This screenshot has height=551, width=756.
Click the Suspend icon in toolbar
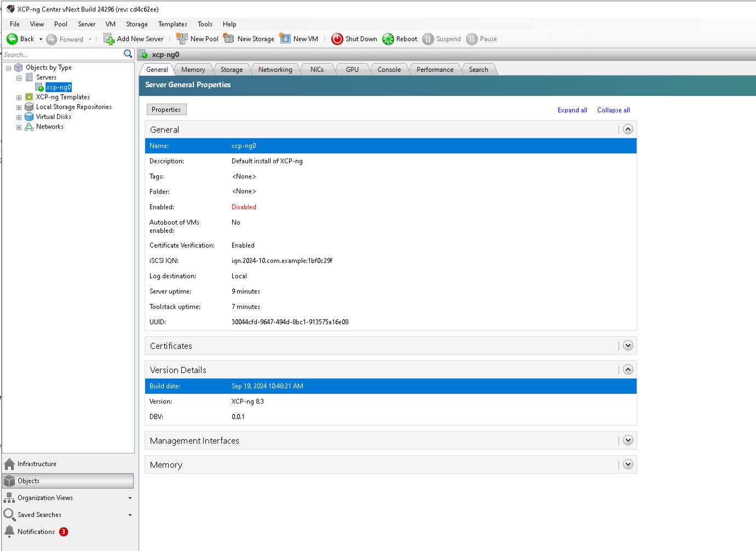point(428,39)
